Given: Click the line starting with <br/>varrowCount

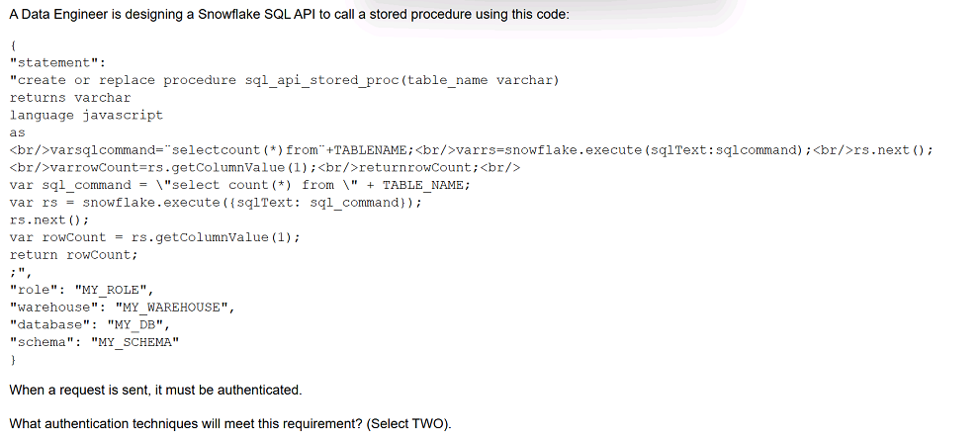Looking at the screenshot, I should pos(265,167).
